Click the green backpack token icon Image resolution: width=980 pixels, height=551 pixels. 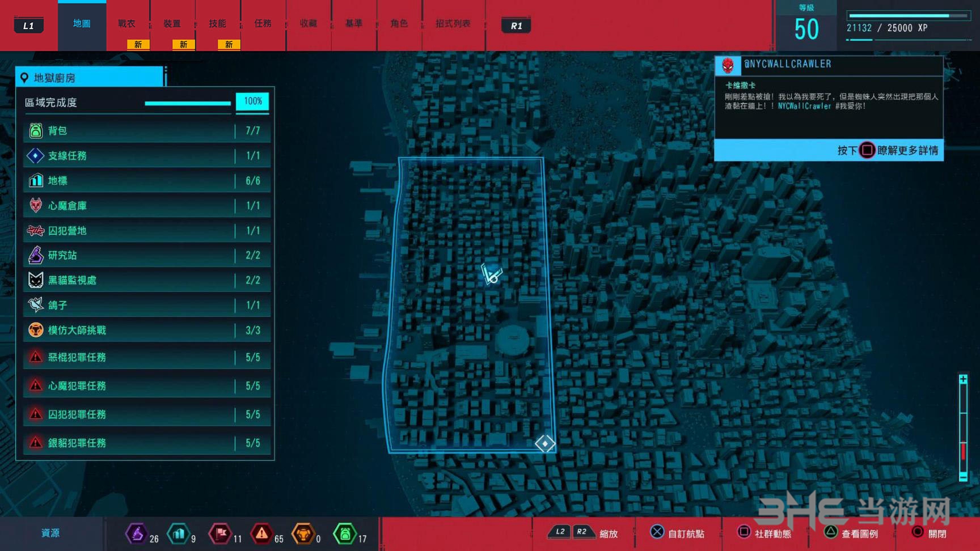(x=344, y=533)
